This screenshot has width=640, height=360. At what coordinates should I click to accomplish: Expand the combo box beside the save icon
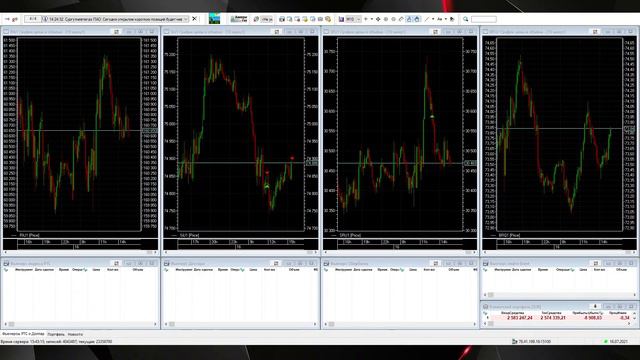click(x=358, y=19)
